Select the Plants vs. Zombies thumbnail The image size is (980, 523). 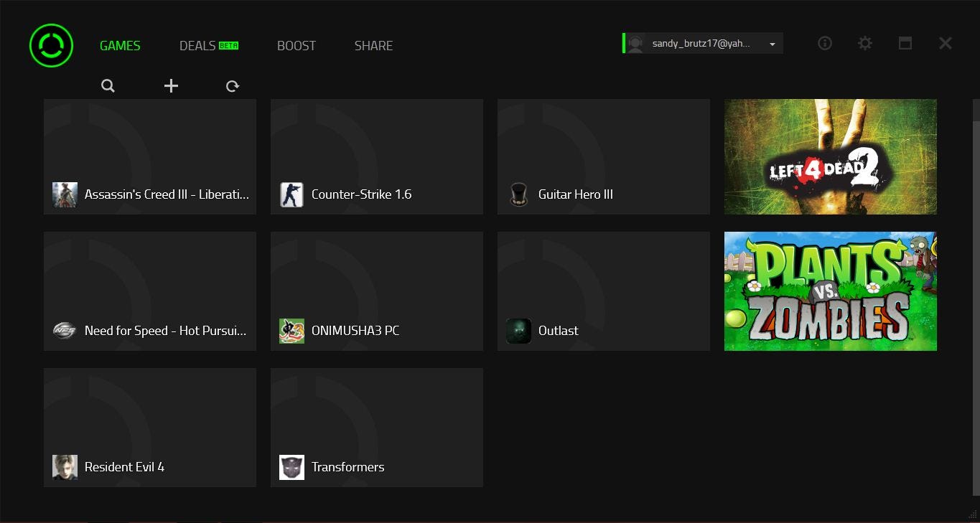pos(831,291)
